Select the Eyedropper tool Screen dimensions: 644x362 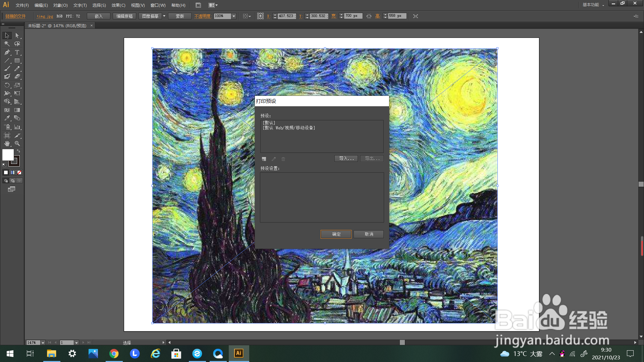tap(7, 118)
